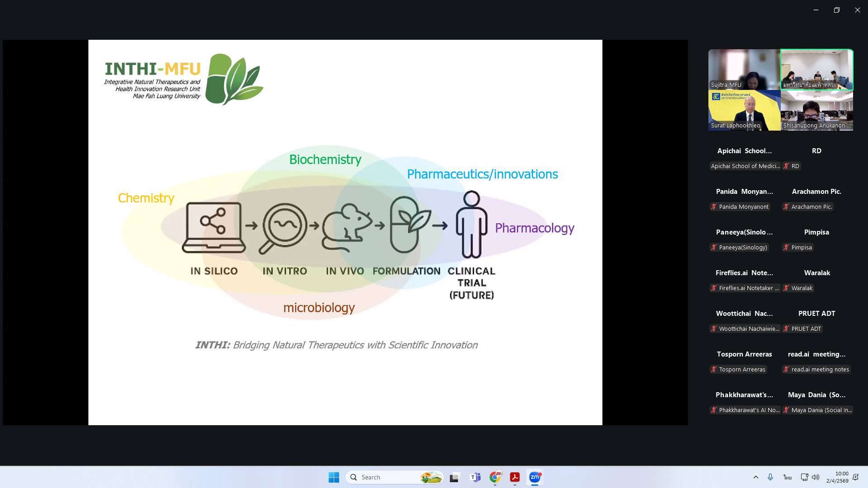Select Sujitra MFU video thumbnail

tap(744, 69)
